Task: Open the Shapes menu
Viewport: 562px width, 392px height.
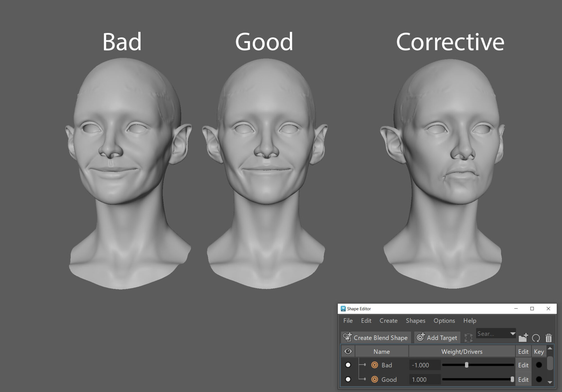Action: click(415, 321)
